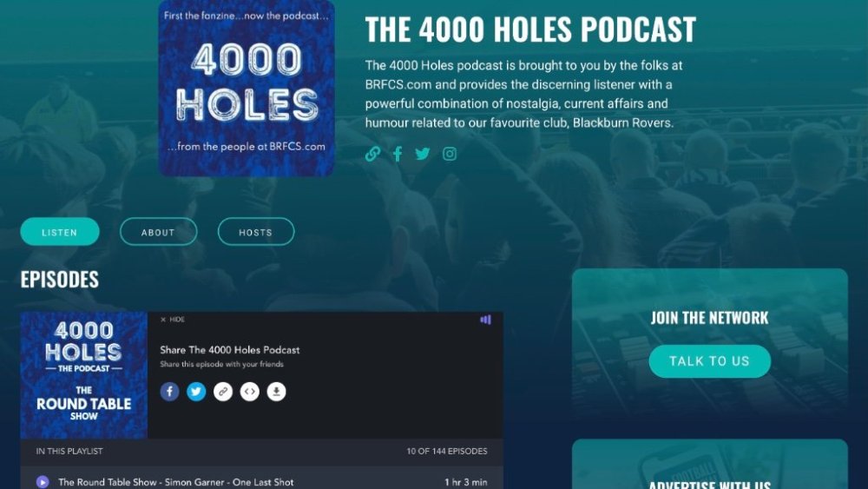The height and width of the screenshot is (489, 868).
Task: Click the 4000 Holes podcast cover artwork
Action: [x=247, y=89]
